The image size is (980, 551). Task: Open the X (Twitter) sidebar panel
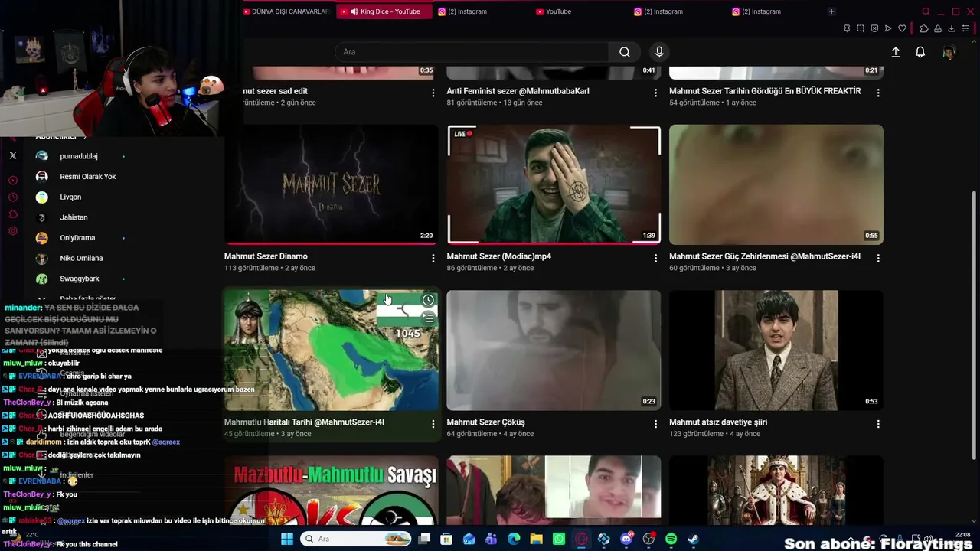[x=13, y=155]
